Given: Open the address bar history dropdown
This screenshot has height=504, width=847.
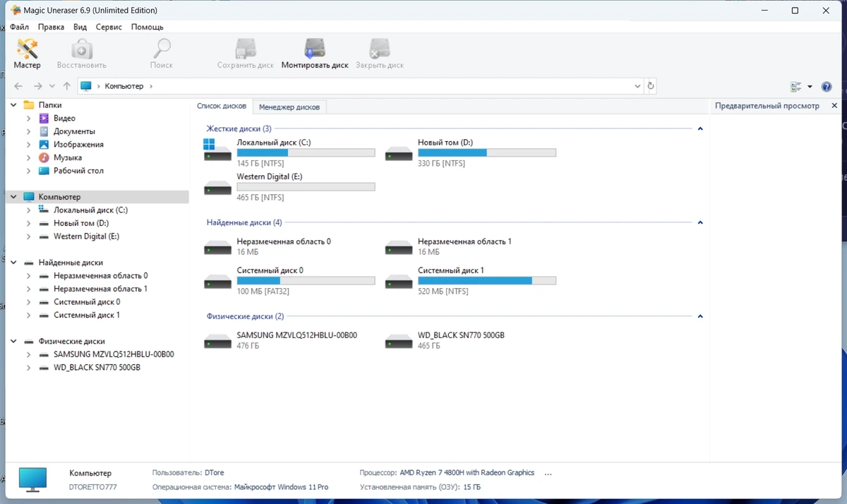Looking at the screenshot, I should pos(637,86).
